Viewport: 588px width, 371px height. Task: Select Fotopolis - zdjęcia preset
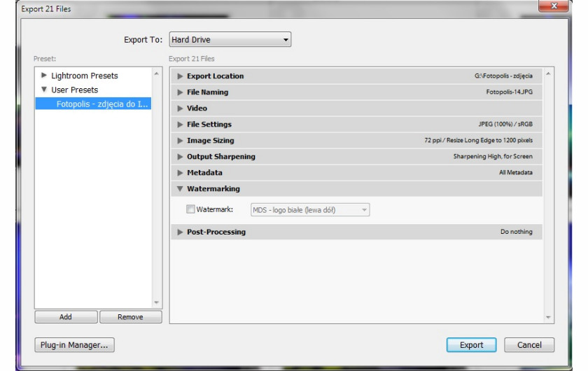93,104
